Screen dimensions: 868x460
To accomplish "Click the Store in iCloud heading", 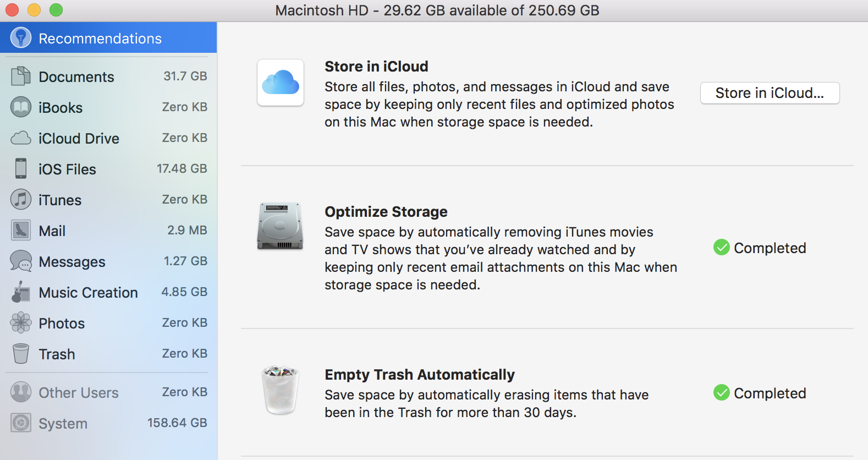I will point(376,67).
